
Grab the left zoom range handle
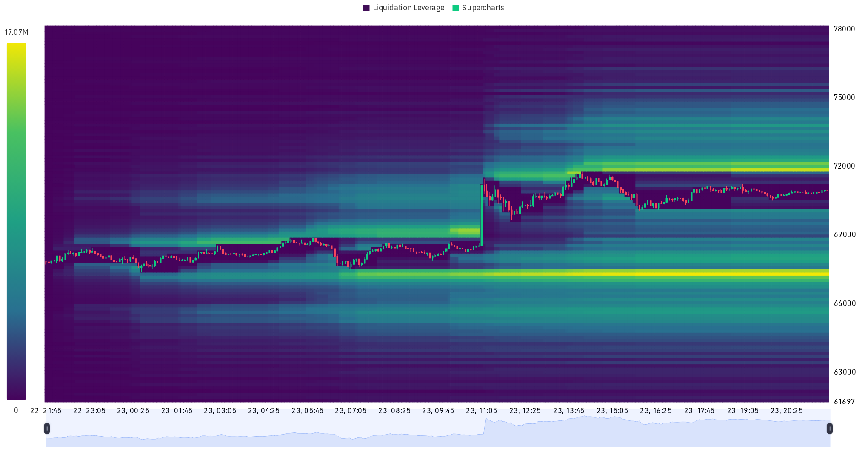pos(46,428)
